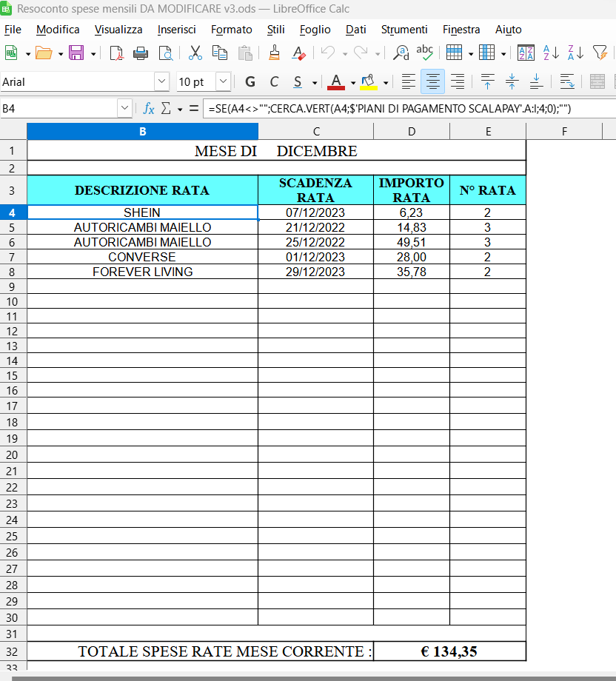Open the Strumenti menu
Image resolution: width=616 pixels, height=681 pixels.
point(404,30)
